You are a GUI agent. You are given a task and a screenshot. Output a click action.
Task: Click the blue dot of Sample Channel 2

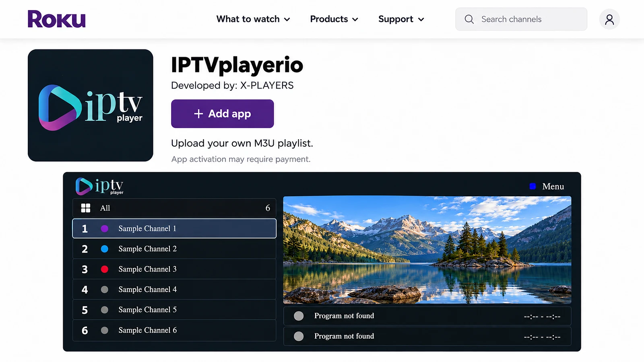(x=105, y=249)
